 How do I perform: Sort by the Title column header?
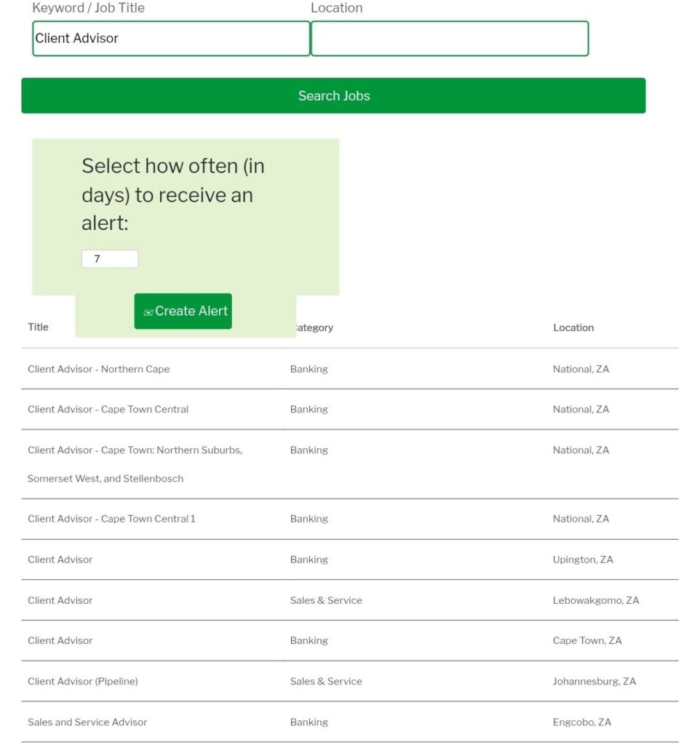point(38,327)
